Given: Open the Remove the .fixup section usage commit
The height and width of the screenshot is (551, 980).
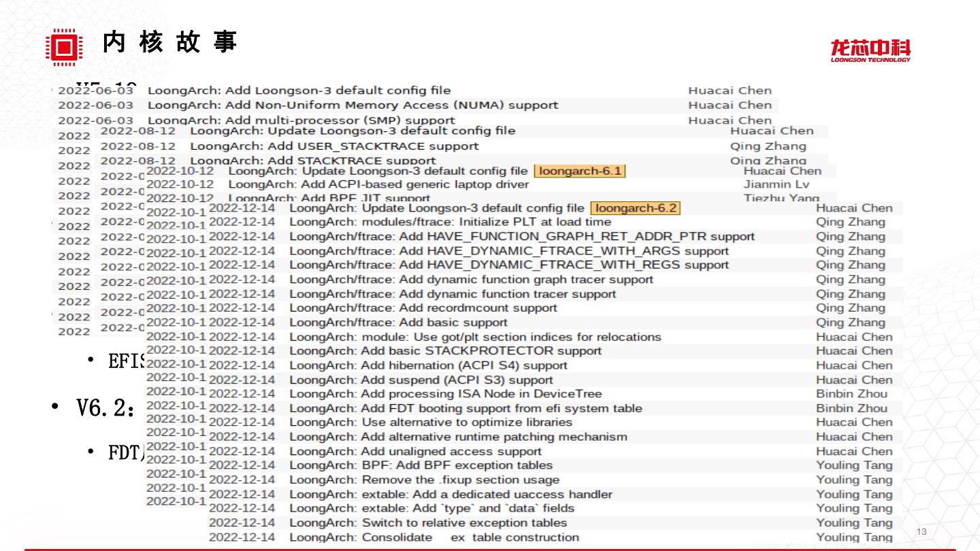Looking at the screenshot, I should (424, 480).
